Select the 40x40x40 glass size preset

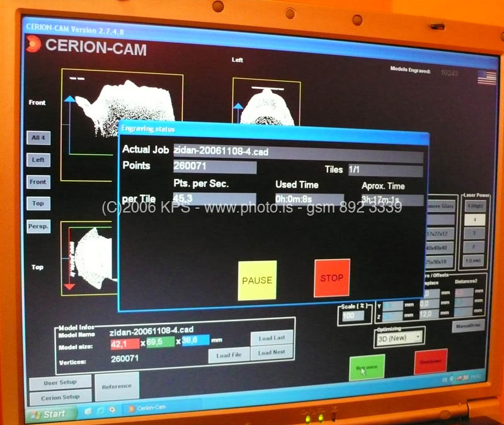[x=440, y=248]
